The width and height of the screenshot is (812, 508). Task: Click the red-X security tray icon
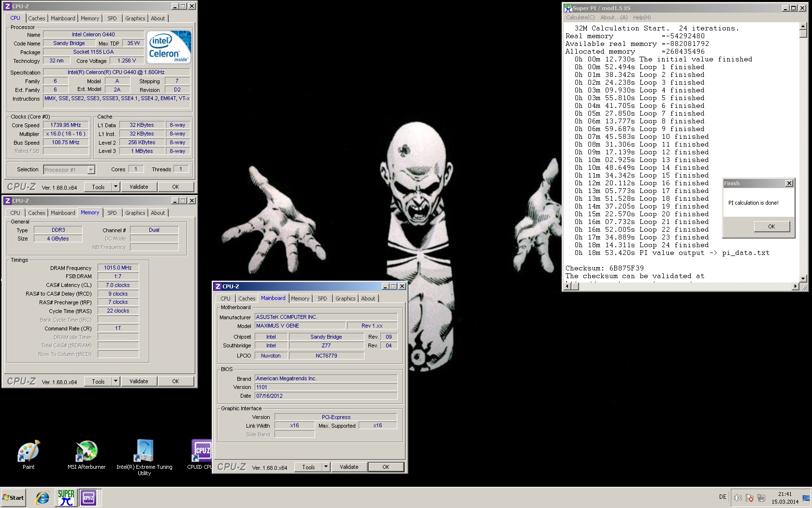750,498
